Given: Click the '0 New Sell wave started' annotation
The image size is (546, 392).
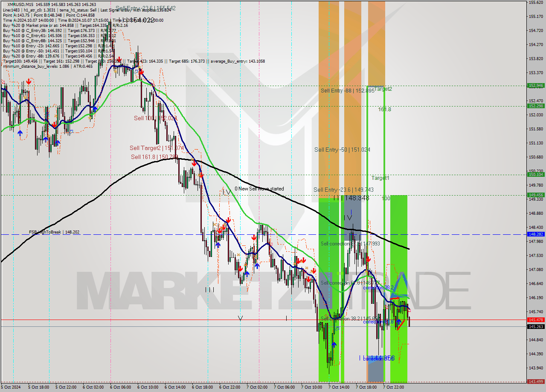Looking at the screenshot, I should click(259, 189).
